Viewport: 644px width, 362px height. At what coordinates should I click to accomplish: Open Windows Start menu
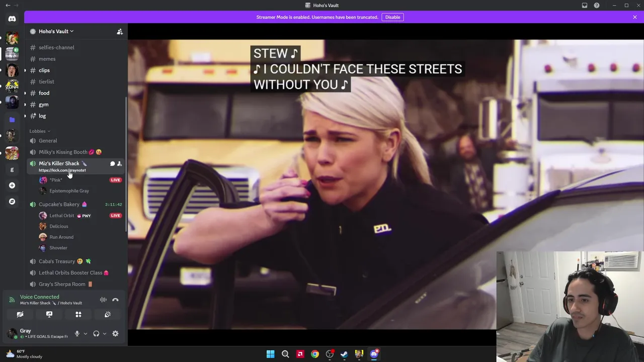coord(270,354)
